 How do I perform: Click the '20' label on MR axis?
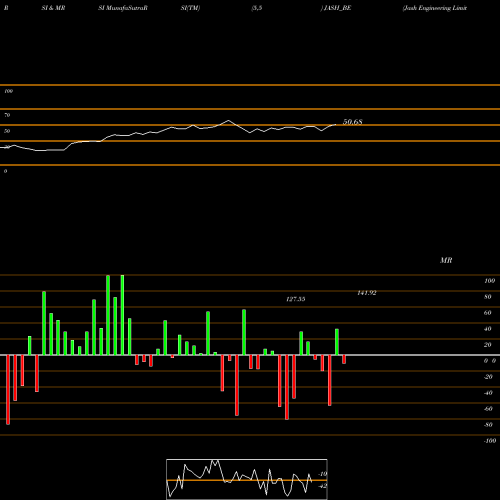(x=488, y=345)
